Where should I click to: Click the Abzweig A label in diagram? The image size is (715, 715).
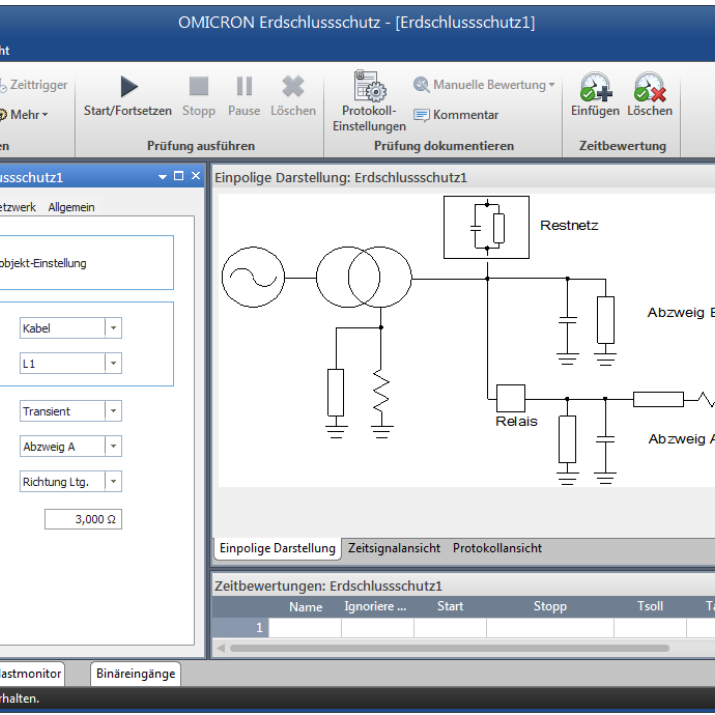coord(681,439)
